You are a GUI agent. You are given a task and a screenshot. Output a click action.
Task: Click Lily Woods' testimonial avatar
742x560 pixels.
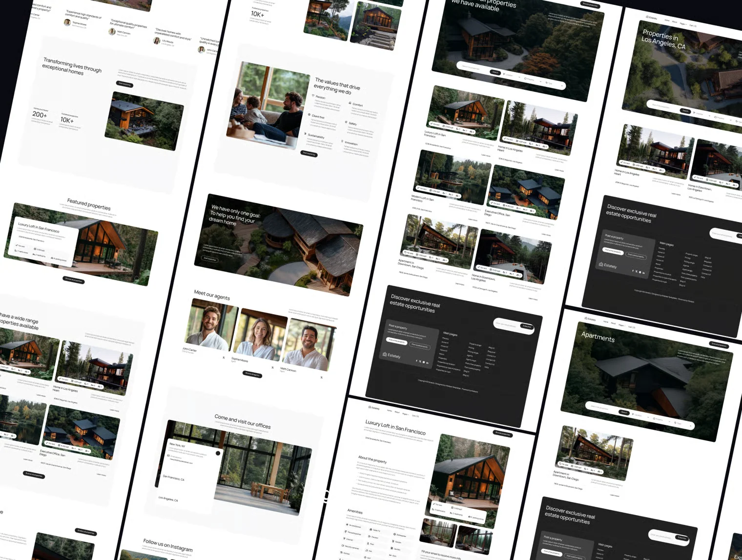(157, 41)
